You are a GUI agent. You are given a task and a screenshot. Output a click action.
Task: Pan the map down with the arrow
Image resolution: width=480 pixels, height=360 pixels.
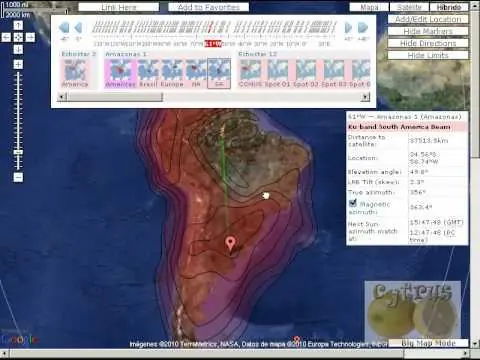[18, 49]
